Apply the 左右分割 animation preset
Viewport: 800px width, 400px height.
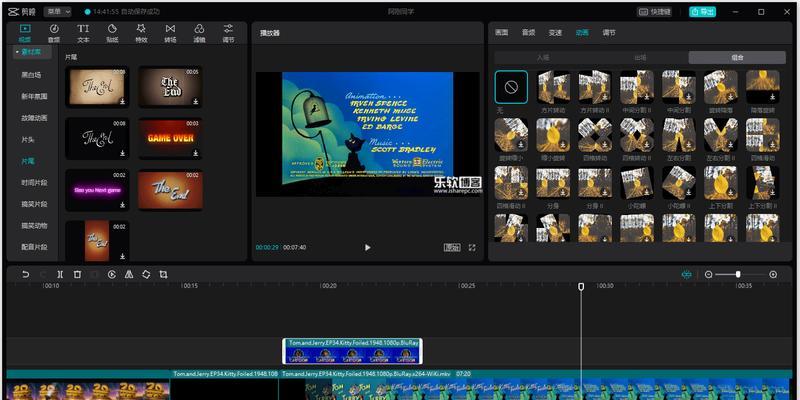pos(679,135)
